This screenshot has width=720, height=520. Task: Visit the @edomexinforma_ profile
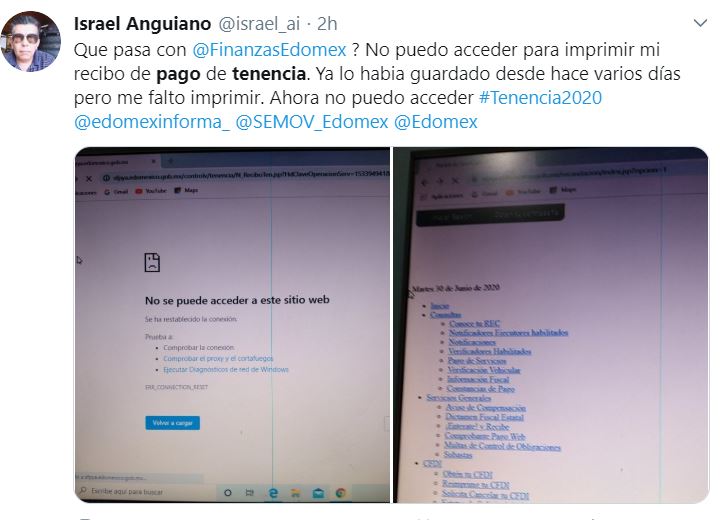[152, 122]
